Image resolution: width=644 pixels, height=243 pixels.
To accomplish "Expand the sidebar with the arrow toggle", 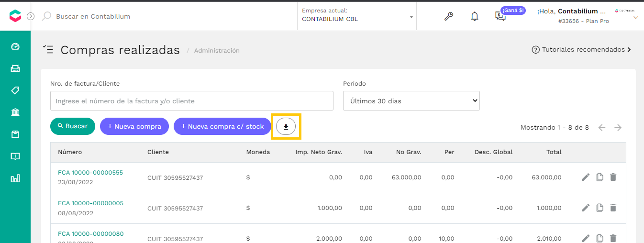I will tap(31, 16).
